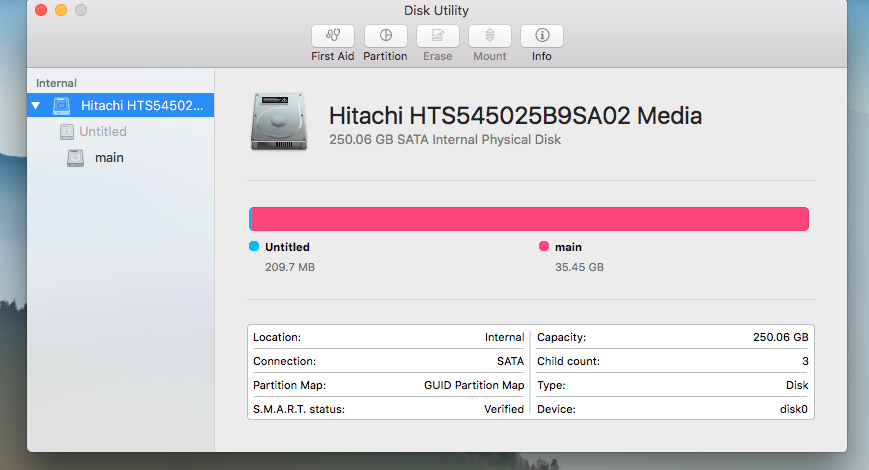Open the Partition tool

click(x=385, y=36)
